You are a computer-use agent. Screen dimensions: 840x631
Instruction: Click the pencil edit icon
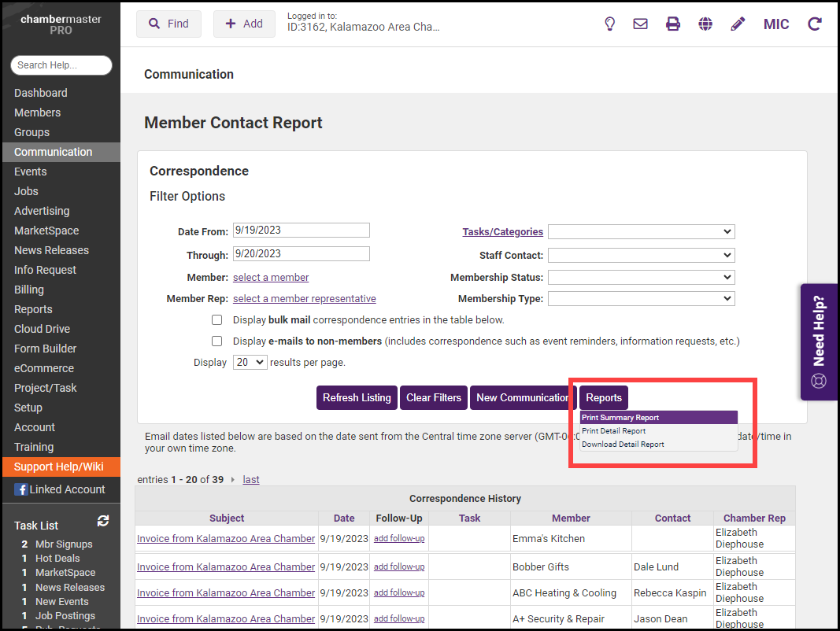click(x=738, y=24)
